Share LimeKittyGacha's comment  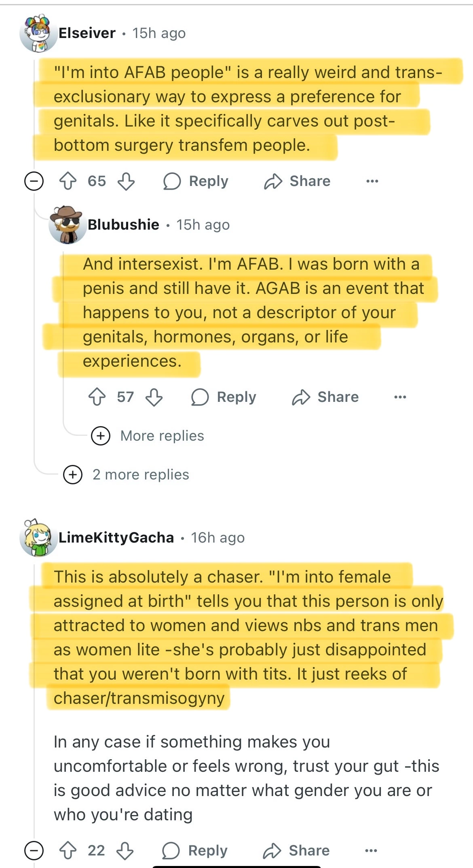pyautogui.click(x=296, y=850)
